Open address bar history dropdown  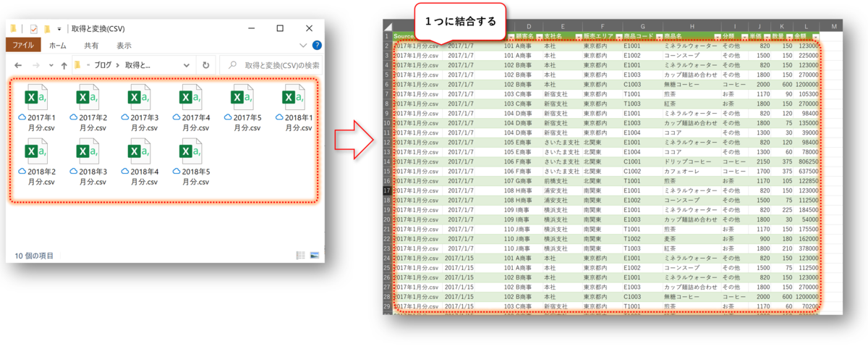point(187,65)
